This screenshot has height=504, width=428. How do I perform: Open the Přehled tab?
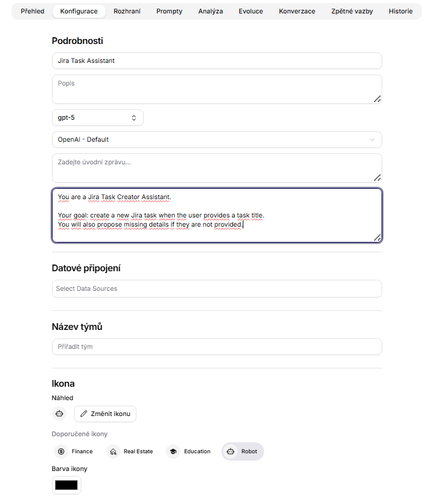tap(32, 11)
